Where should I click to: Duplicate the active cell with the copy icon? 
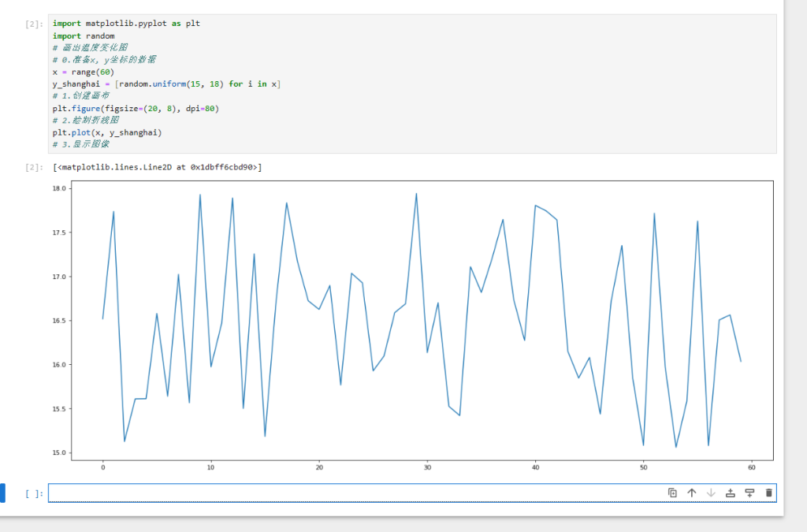tap(672, 493)
